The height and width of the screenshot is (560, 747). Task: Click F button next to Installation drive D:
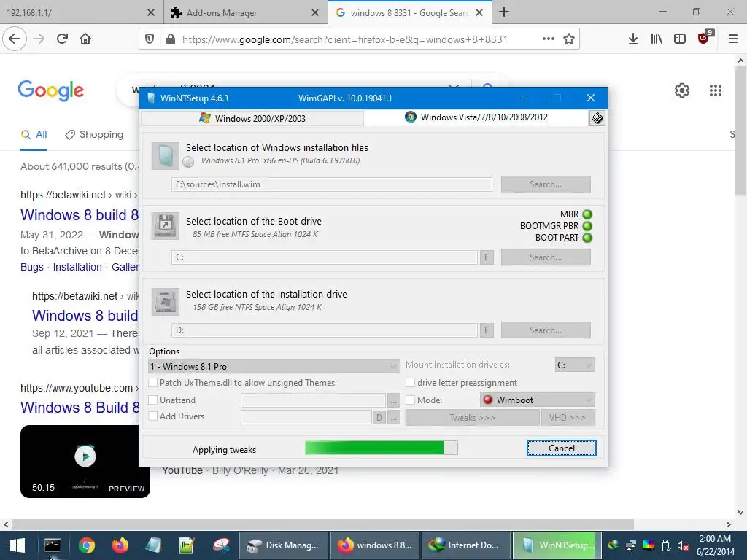pos(487,330)
